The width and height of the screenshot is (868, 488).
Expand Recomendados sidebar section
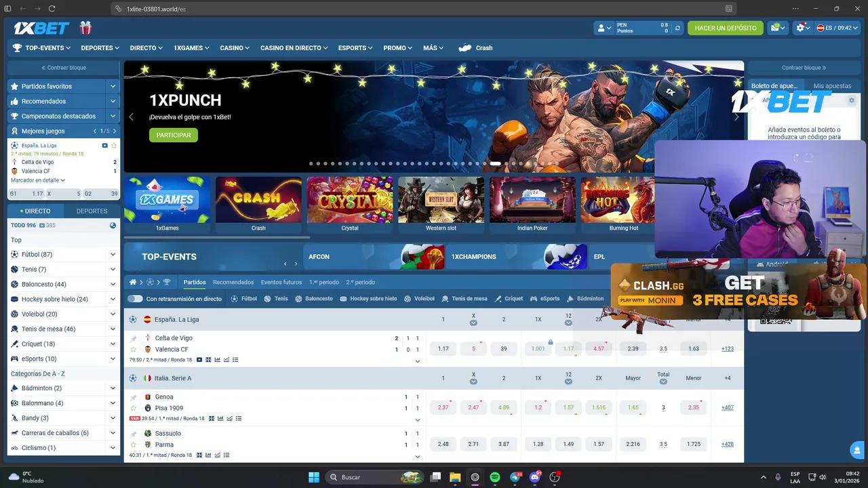click(x=113, y=101)
